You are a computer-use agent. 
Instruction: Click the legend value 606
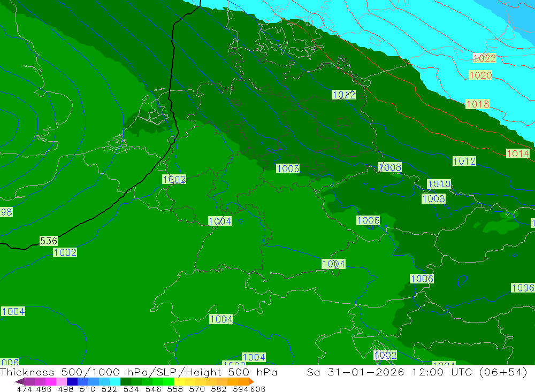click(258, 389)
